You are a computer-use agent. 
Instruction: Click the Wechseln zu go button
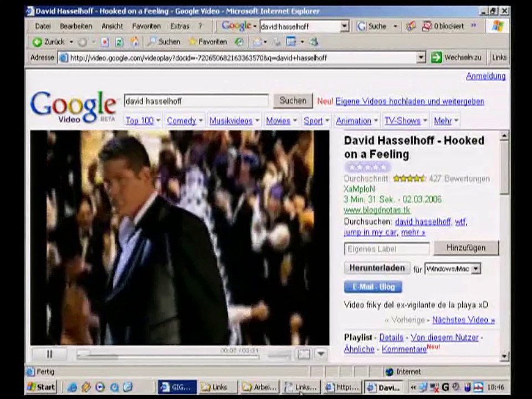(456, 58)
